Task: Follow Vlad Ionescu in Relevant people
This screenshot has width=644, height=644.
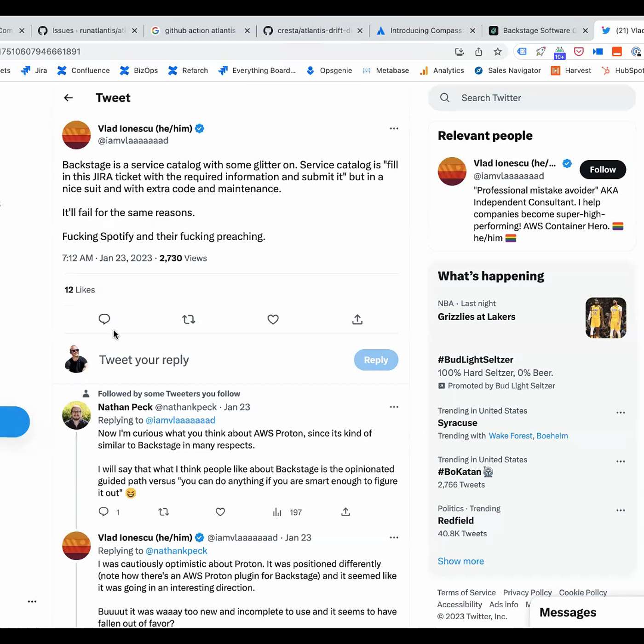Action: click(603, 170)
